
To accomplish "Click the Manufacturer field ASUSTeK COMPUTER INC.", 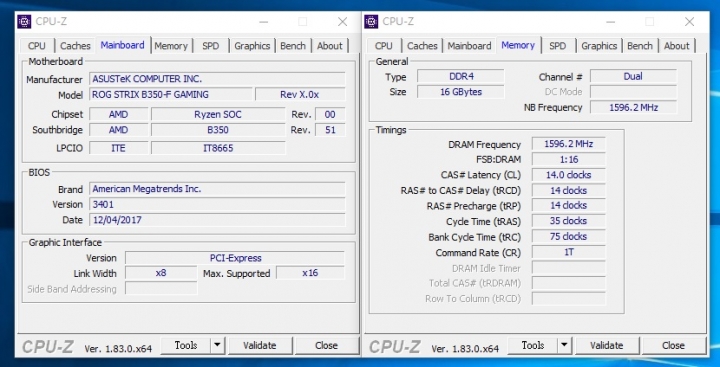I will point(217,79).
